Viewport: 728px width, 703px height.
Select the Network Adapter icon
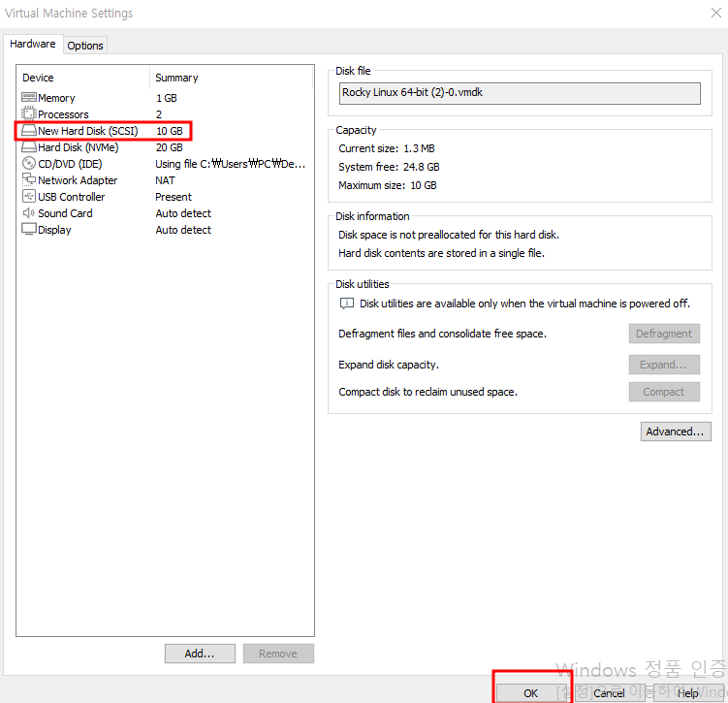(x=29, y=179)
